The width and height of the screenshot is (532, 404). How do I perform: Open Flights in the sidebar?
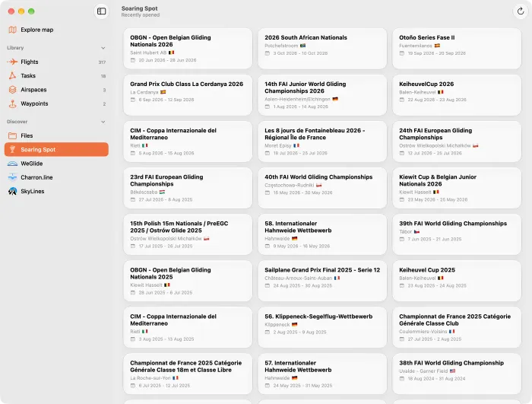pyautogui.click(x=56, y=62)
